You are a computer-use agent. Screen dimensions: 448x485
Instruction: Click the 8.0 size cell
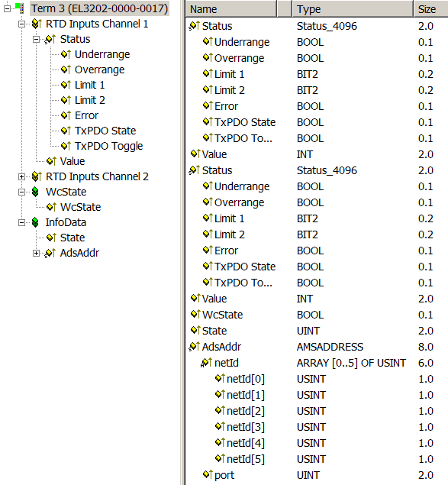pos(426,347)
